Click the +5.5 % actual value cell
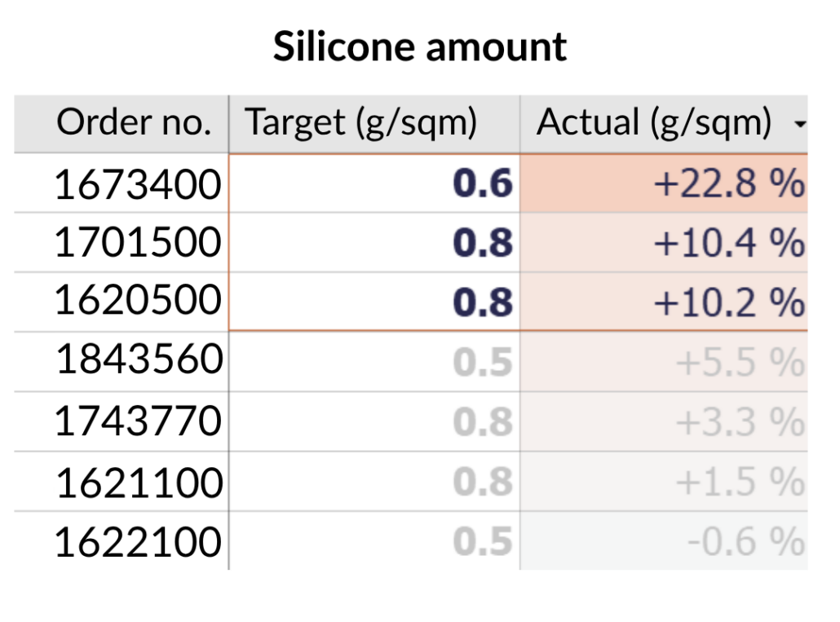840x622 pixels. tap(739, 361)
